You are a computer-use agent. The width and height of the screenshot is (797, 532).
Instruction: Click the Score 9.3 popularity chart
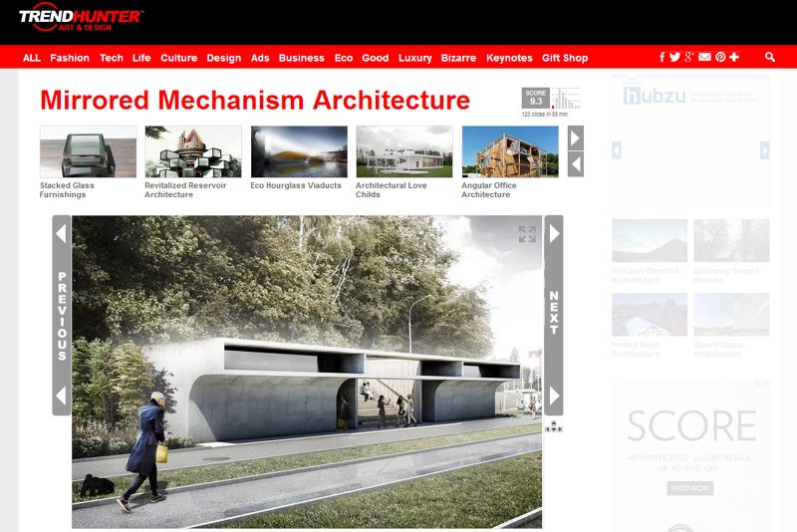[x=551, y=99]
